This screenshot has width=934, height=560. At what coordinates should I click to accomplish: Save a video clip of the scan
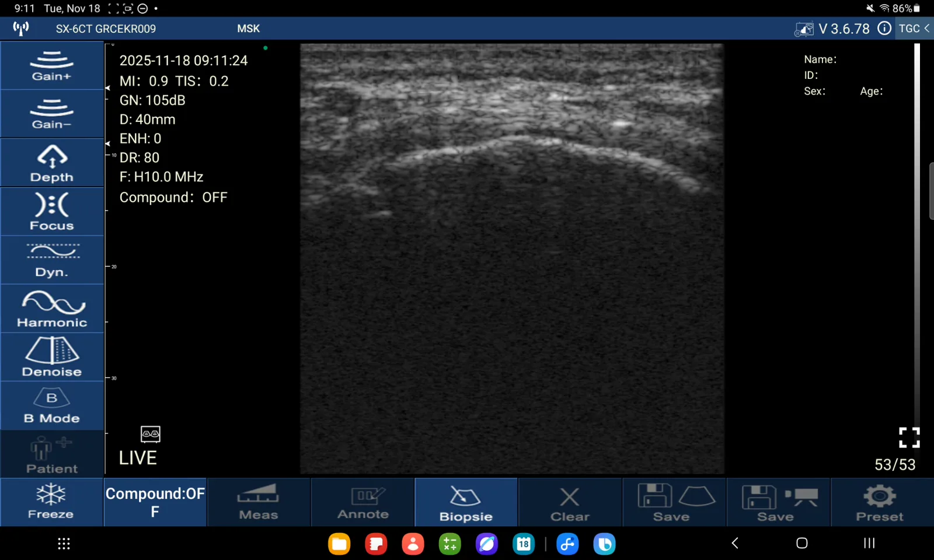(778, 502)
